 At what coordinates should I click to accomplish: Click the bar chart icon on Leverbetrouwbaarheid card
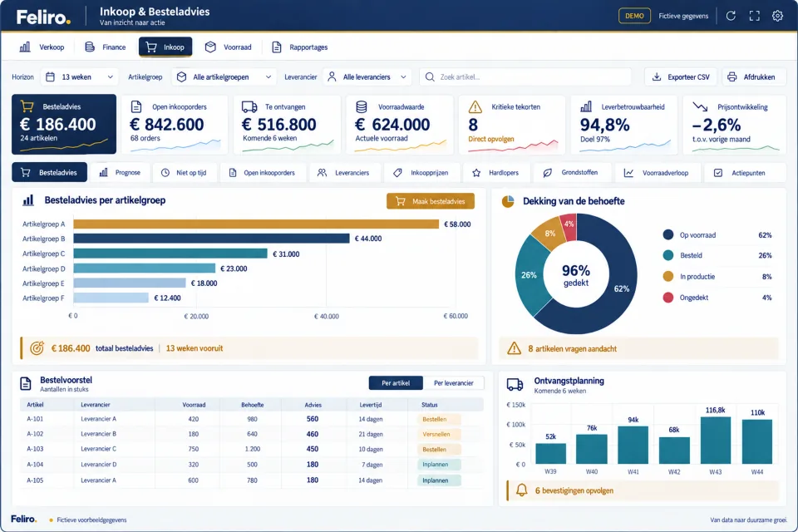tap(586, 107)
